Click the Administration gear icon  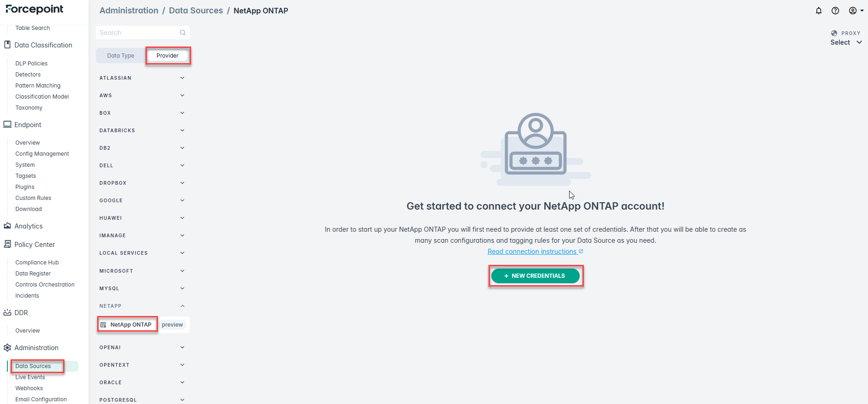click(x=7, y=347)
